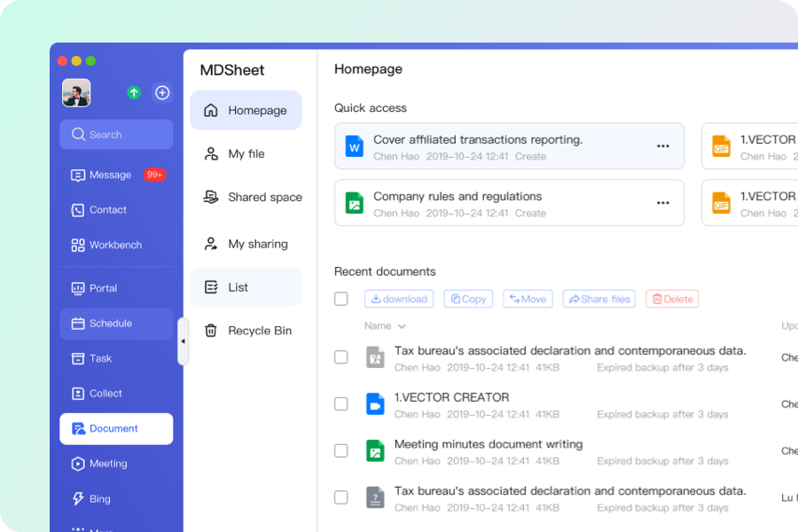Image resolution: width=798 pixels, height=532 pixels.
Task: Open Schedule in the sidebar
Action: [116, 324]
